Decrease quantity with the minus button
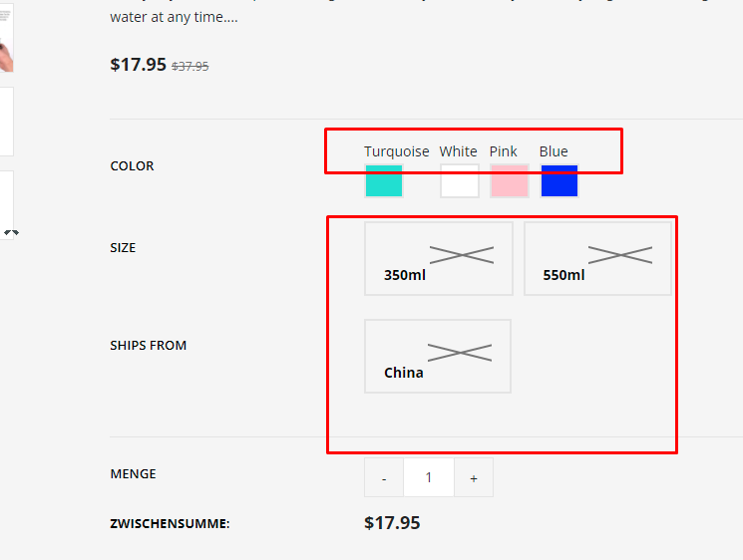743x560 pixels. tap(384, 478)
